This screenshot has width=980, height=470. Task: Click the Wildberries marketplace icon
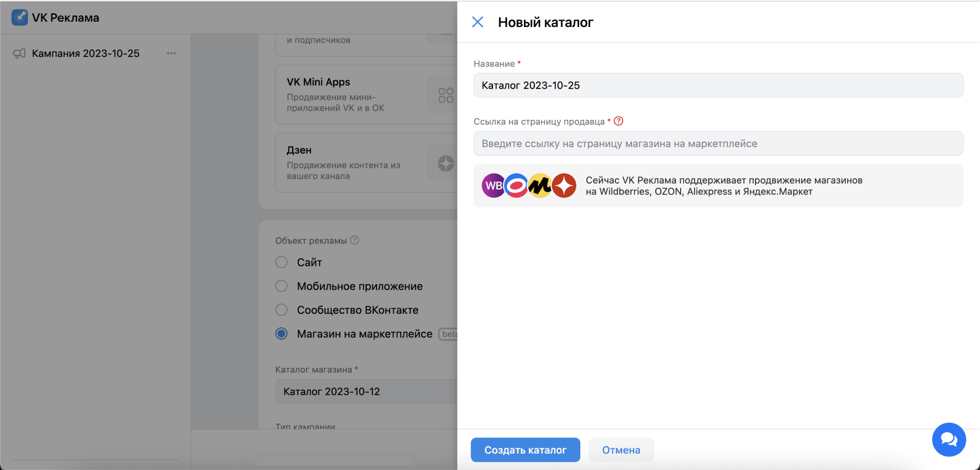(493, 185)
